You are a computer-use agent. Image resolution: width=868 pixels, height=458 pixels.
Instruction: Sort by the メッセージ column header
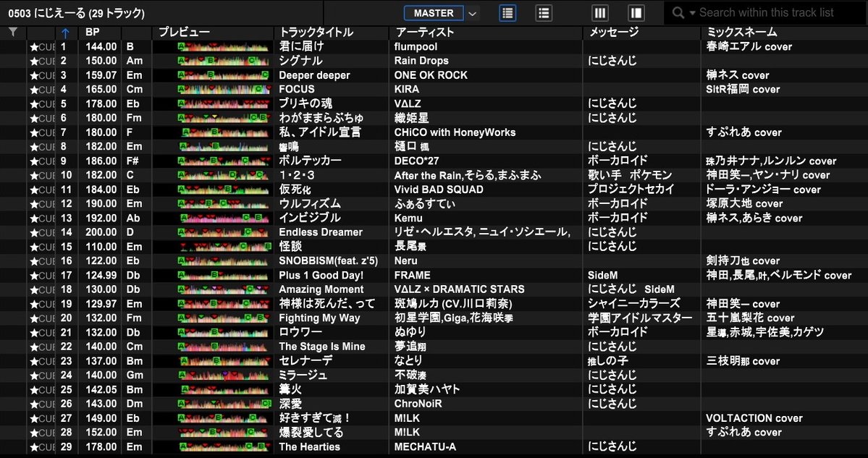tap(614, 33)
